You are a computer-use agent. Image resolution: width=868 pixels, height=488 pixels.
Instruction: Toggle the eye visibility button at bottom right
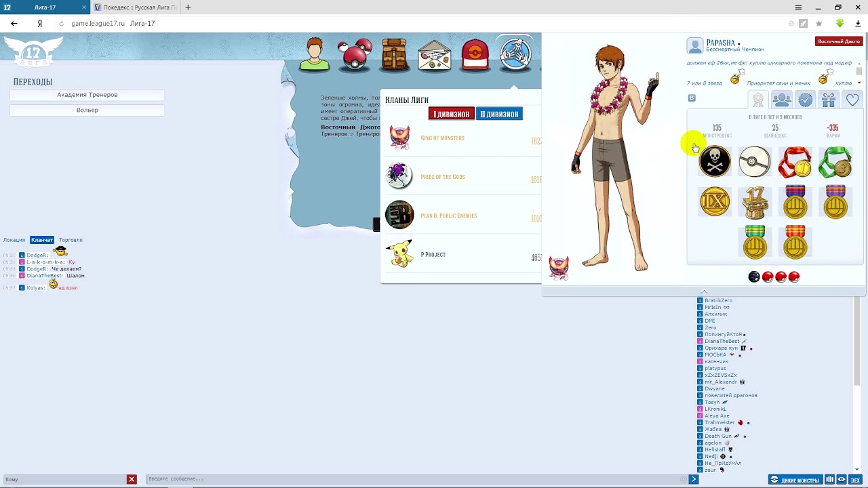coord(842,480)
